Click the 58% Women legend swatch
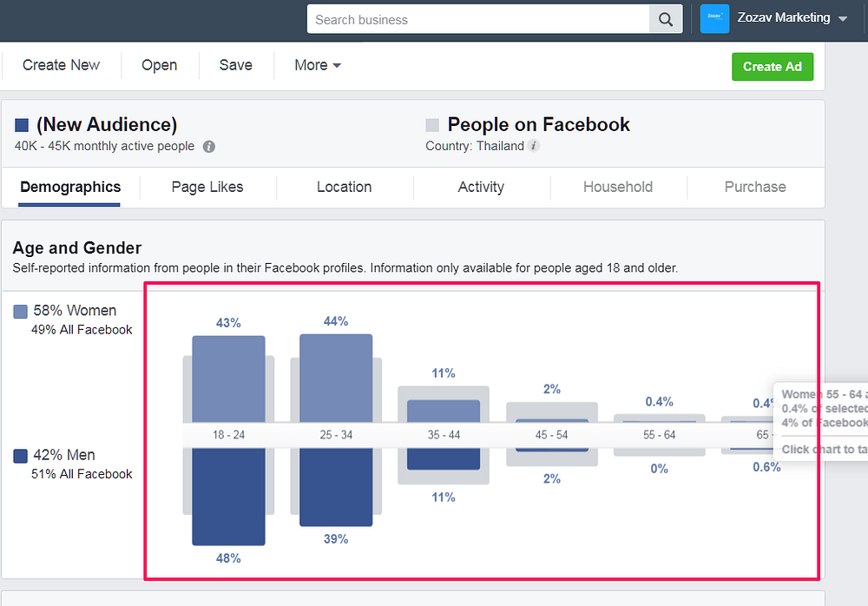This screenshot has height=606, width=868. pos(21,312)
